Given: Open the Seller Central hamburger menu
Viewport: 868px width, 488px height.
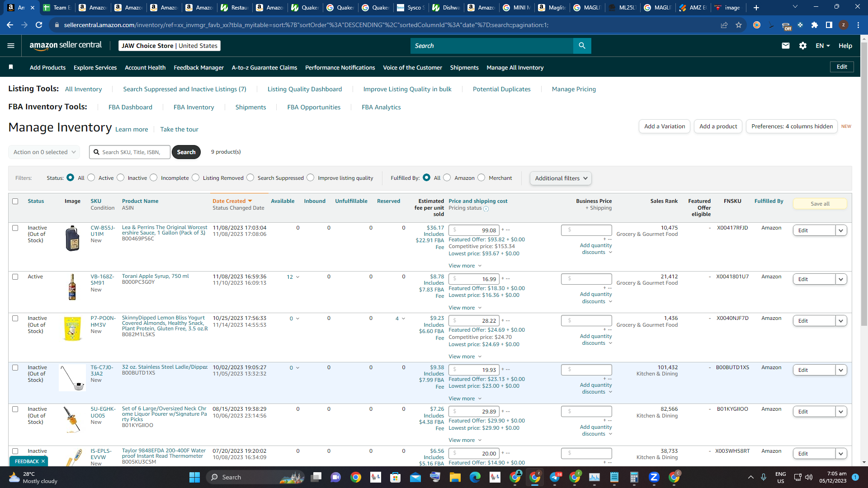Looking at the screenshot, I should pyautogui.click(x=11, y=46).
